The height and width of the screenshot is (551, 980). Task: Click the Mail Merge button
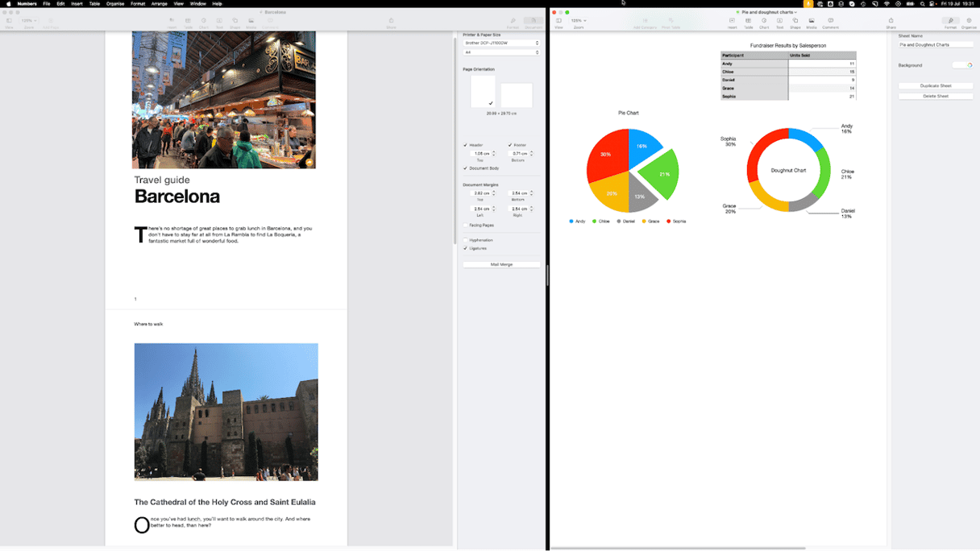[501, 264]
